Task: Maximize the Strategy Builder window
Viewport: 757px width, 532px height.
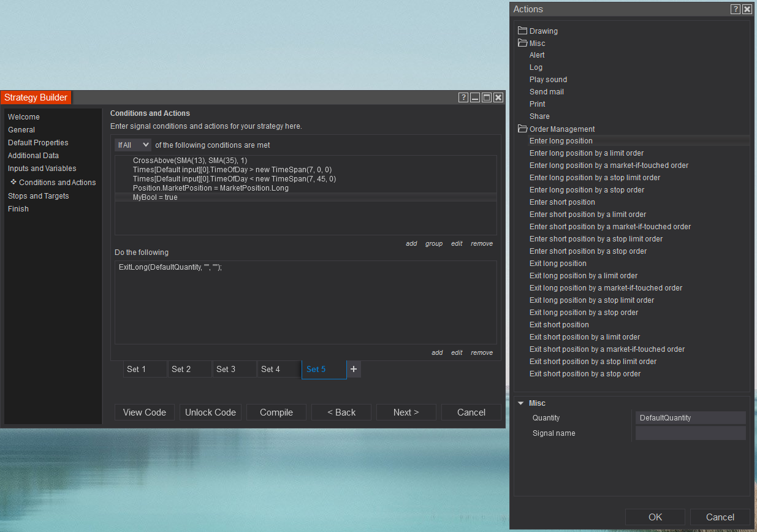Action: coord(487,97)
